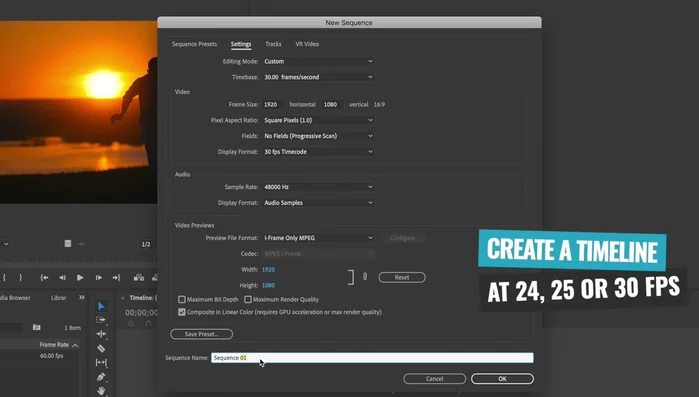Click the 60.00 fps value
The width and height of the screenshot is (699, 397).
pos(52,356)
